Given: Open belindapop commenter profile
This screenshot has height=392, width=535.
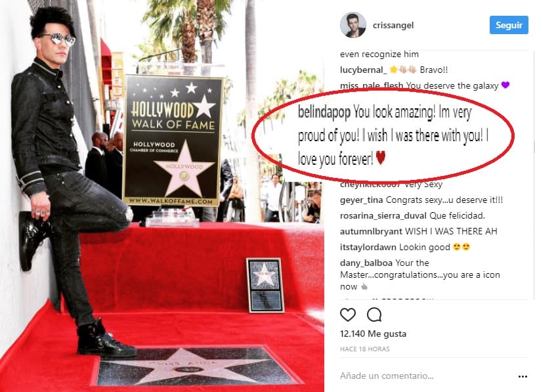Looking at the screenshot, I should pos(324,112).
